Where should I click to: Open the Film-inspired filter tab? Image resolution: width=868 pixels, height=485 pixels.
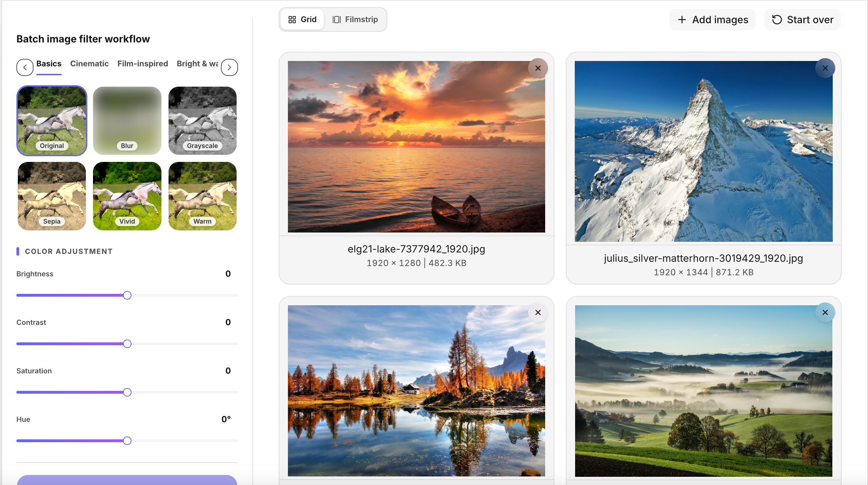143,64
